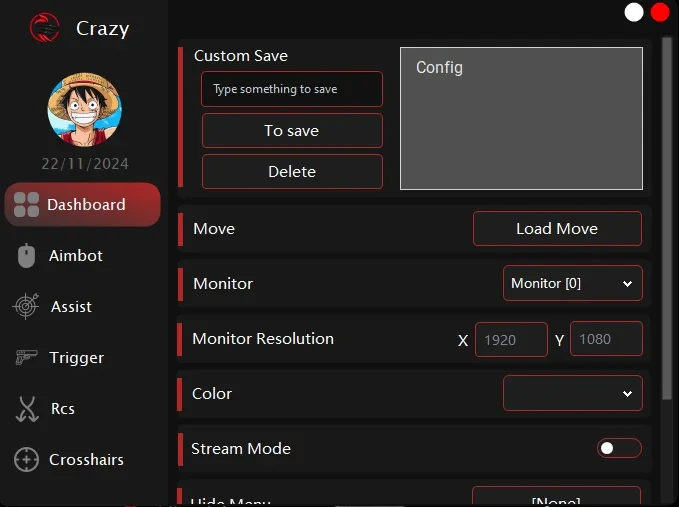Open the Crosshairs section
Screen dimensions: 679x507
(x=86, y=459)
